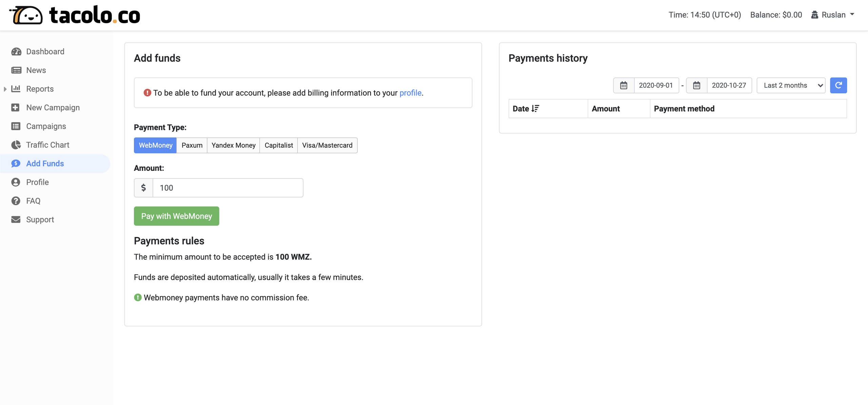Choose Visa/Mastercard payment type
868x405 pixels.
327,145
